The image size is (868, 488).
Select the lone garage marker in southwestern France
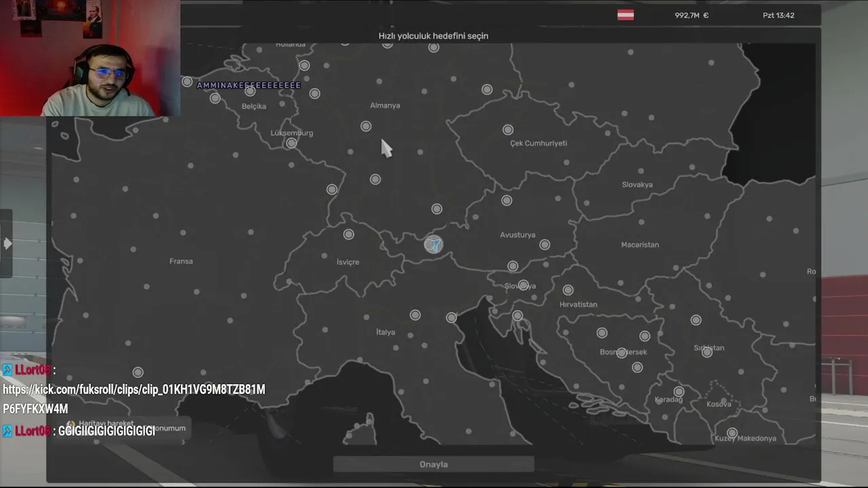click(138, 372)
